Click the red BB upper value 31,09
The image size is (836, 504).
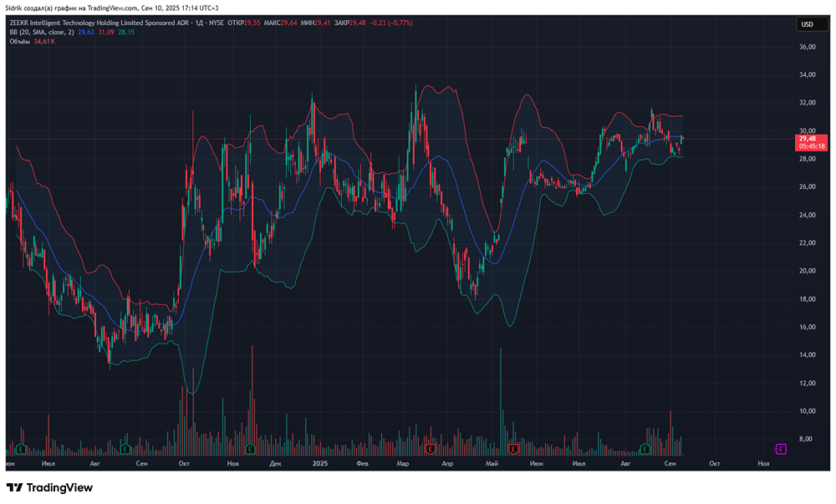tap(106, 32)
